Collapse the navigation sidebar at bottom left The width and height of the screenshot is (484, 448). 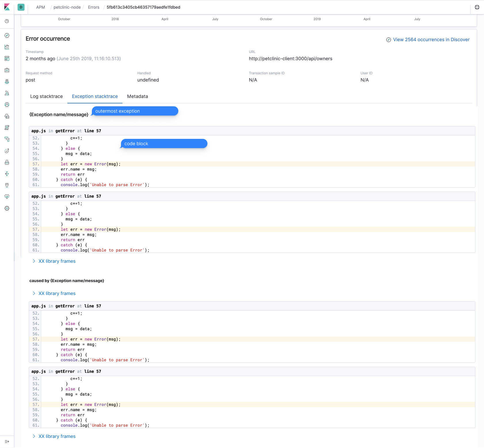(x=7, y=441)
